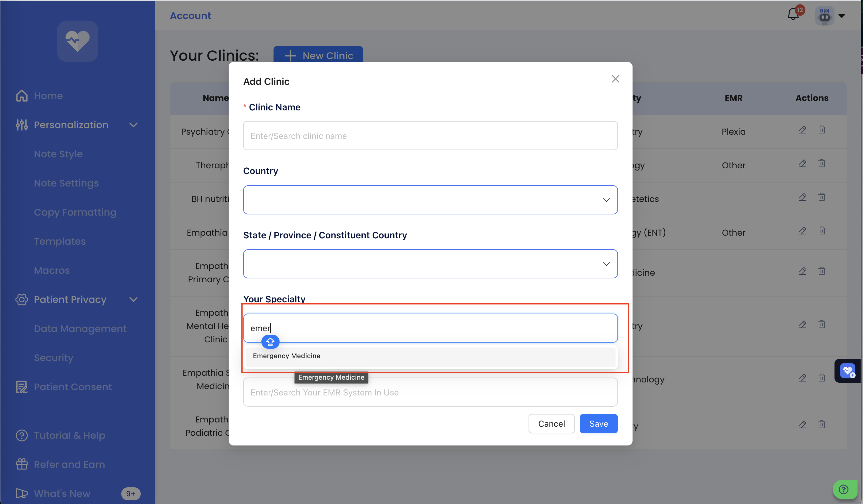The height and width of the screenshot is (504, 863).
Task: Click the green help question mark icon
Action: [x=844, y=489]
